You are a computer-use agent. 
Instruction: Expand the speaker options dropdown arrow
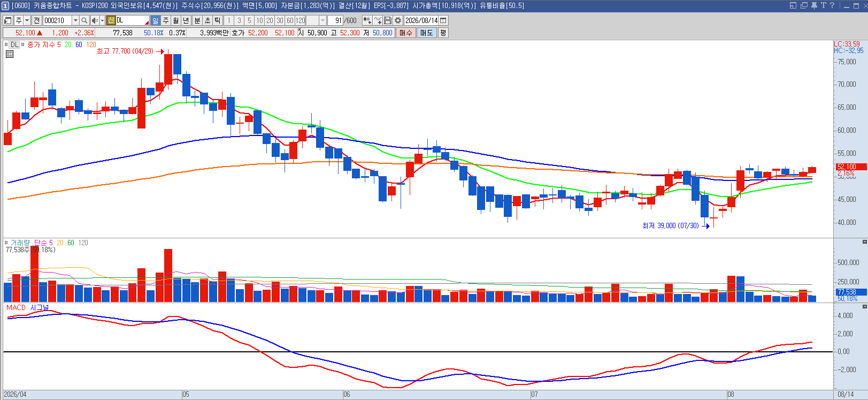click(x=102, y=20)
